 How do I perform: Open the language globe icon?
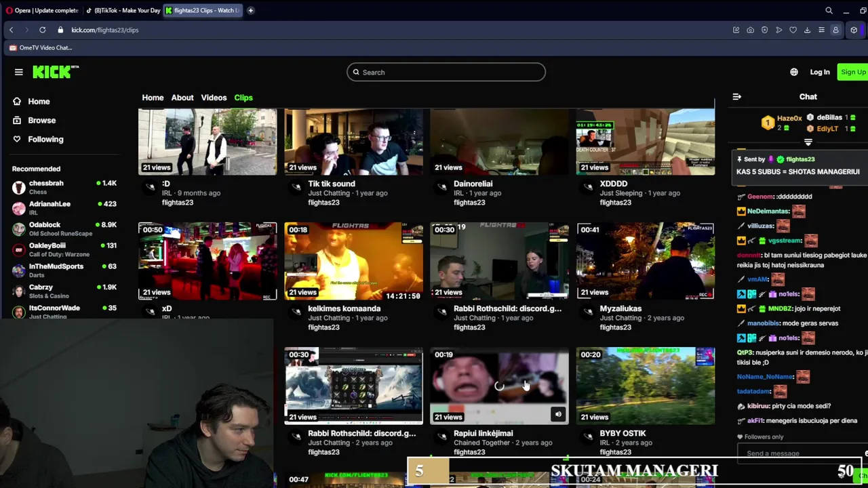[x=794, y=72]
